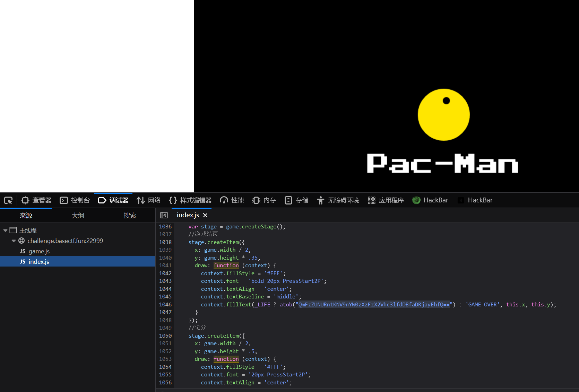Click the Pac-Man title text
Viewport: 579px width, 392px height.
443,163
